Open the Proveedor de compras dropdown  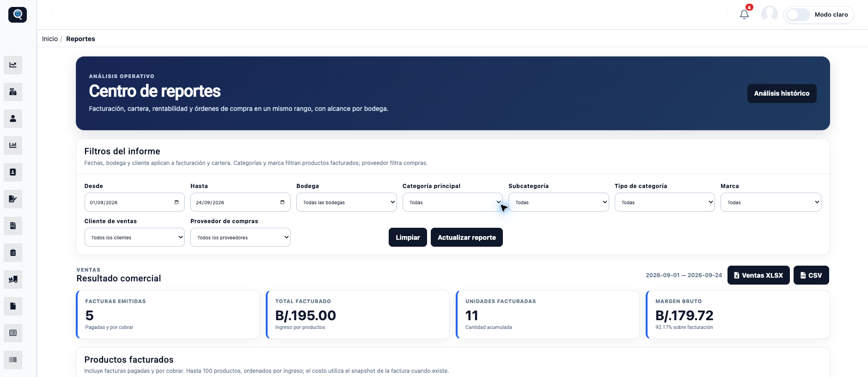click(240, 237)
